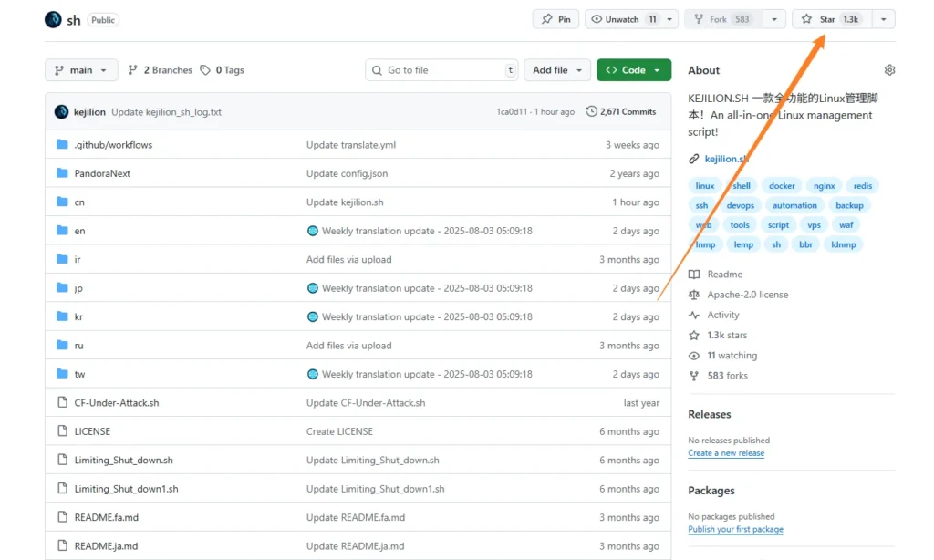The width and height of the screenshot is (934, 560).
Task: Select the automation topic tag
Action: pyautogui.click(x=794, y=205)
